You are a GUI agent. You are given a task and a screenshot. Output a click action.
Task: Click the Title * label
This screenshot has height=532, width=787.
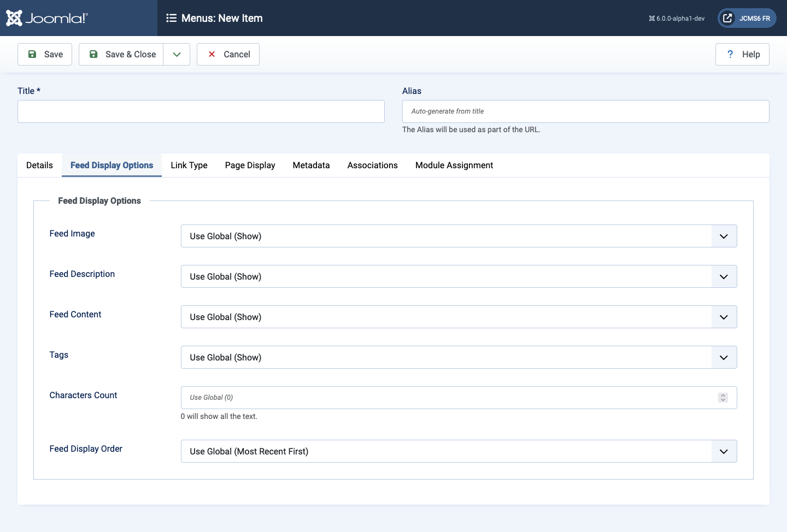[x=29, y=91]
